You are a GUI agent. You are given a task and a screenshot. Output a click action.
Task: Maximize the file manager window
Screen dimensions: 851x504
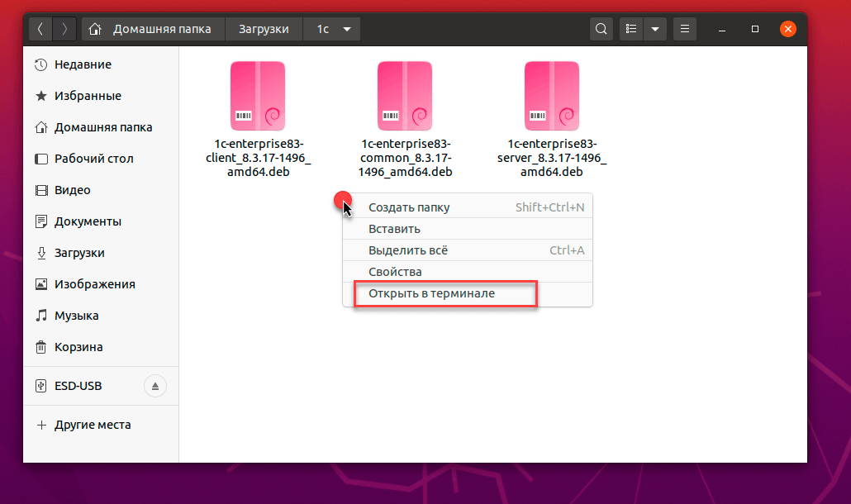click(x=755, y=29)
